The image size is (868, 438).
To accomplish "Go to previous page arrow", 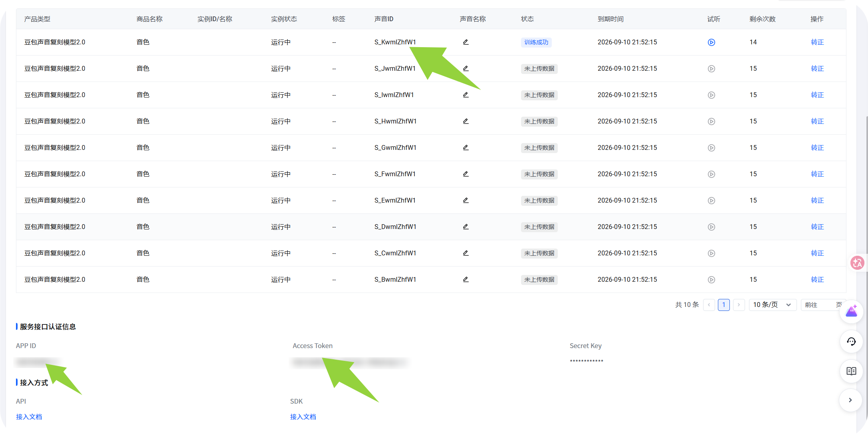I will pyautogui.click(x=709, y=305).
